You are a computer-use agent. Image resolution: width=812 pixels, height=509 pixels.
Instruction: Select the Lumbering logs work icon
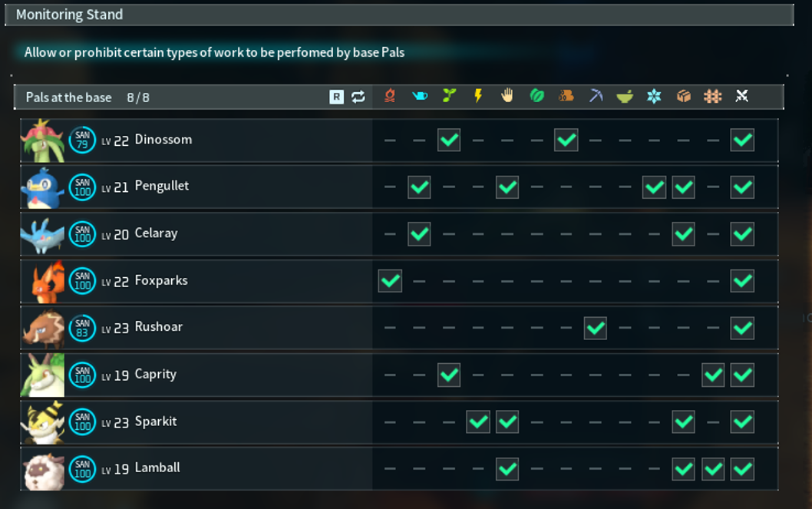point(566,98)
